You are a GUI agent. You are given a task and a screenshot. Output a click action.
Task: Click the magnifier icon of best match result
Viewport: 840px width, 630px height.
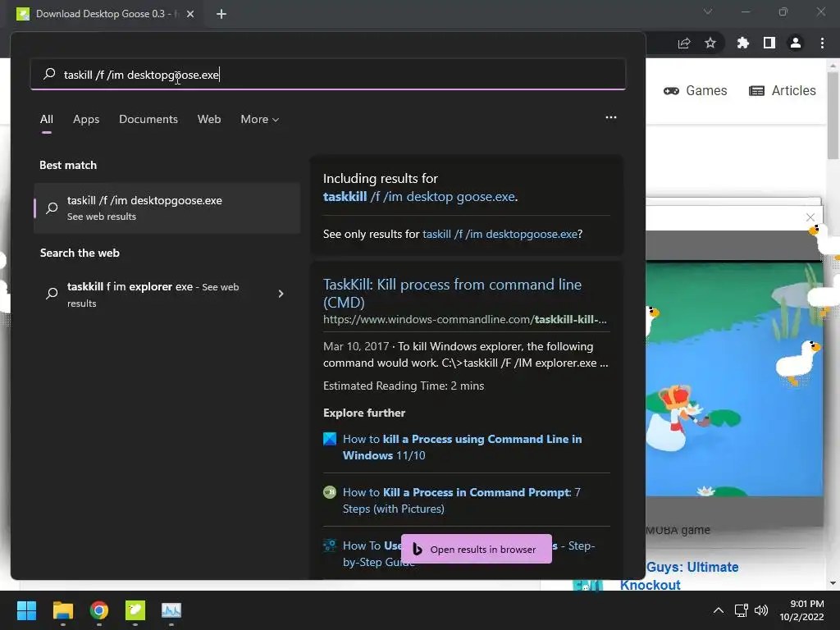[52, 208]
